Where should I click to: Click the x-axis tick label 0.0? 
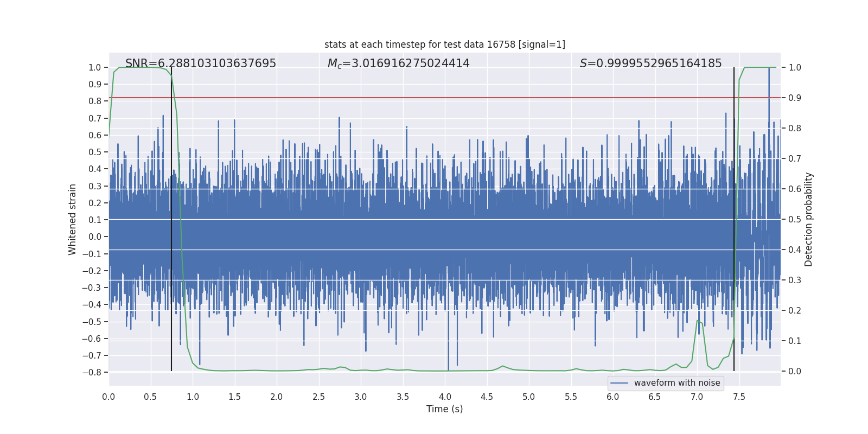[x=108, y=397]
